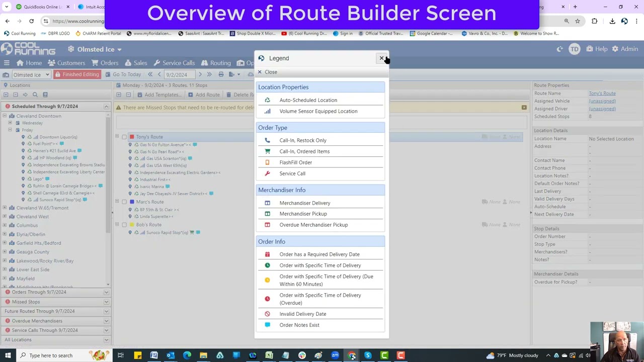Dismiss the missed stops warning banner
The height and width of the screenshot is (362, 644).
524,108
